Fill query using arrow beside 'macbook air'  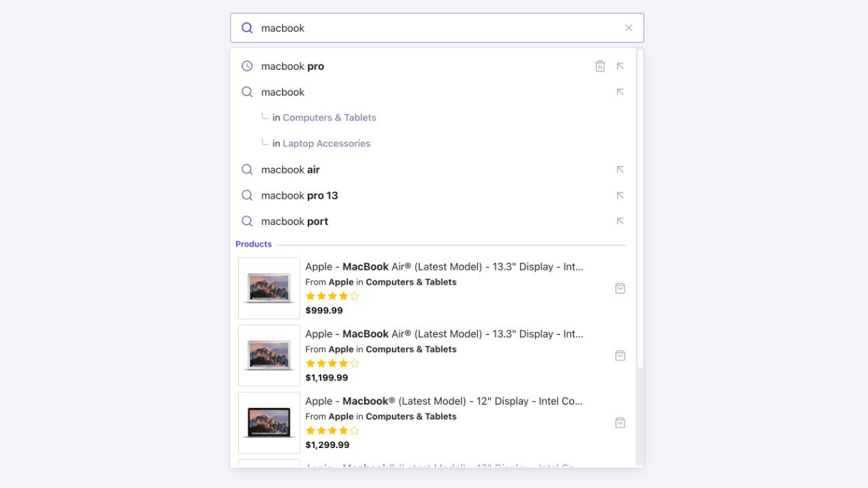620,169
